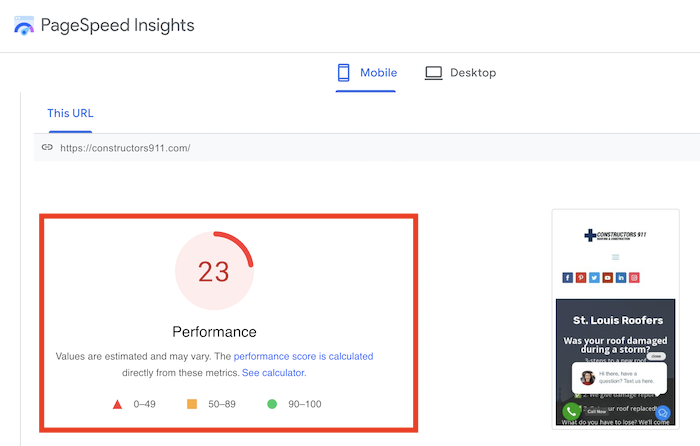Open the See calculator link
Image resolution: width=700 pixels, height=446 pixels.
pyautogui.click(x=274, y=372)
